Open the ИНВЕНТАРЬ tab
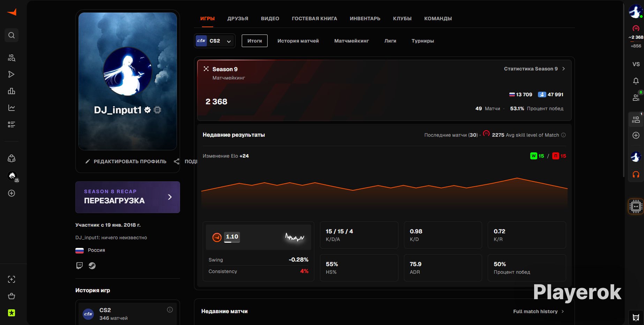 pos(365,18)
